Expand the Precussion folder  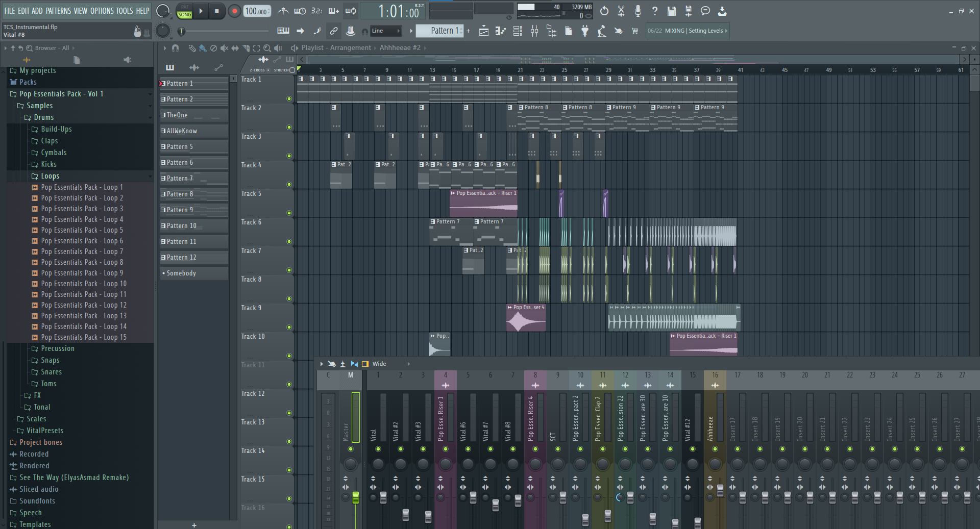click(58, 348)
